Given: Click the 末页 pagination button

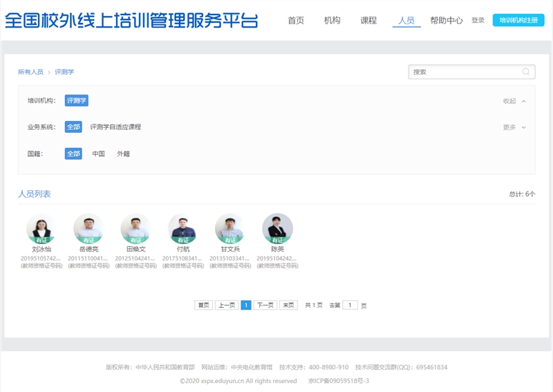Looking at the screenshot, I should (288, 305).
